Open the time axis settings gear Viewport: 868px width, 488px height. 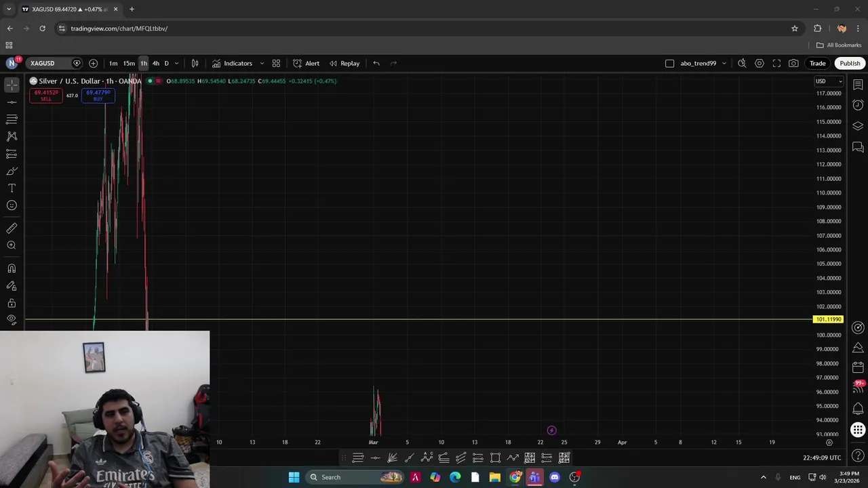[829, 442]
